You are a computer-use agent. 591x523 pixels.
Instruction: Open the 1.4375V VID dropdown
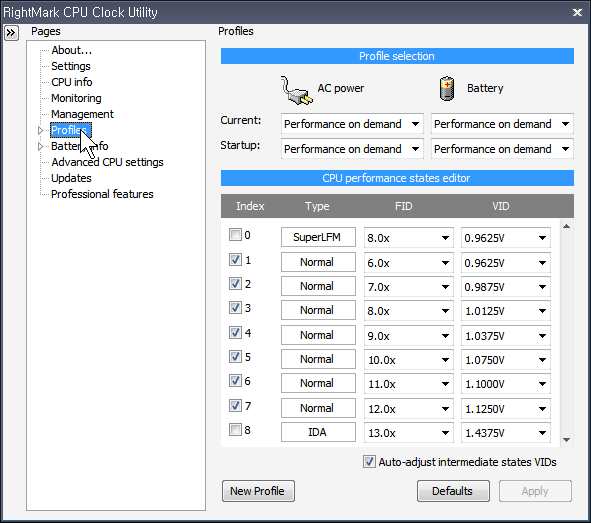(x=506, y=433)
